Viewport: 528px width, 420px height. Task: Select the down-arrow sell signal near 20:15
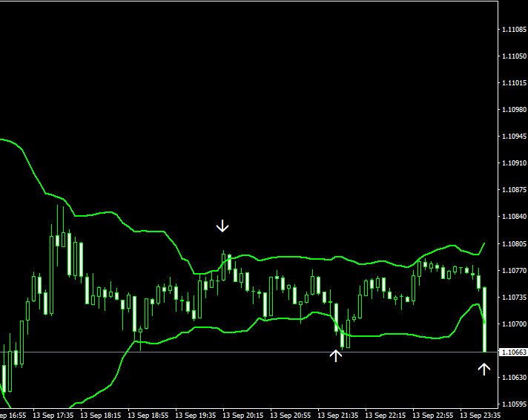[x=222, y=226]
